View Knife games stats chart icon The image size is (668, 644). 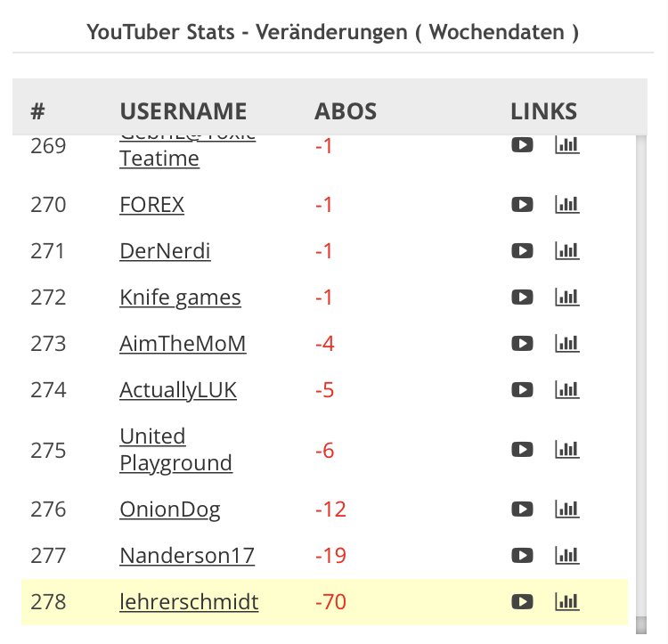(x=566, y=298)
